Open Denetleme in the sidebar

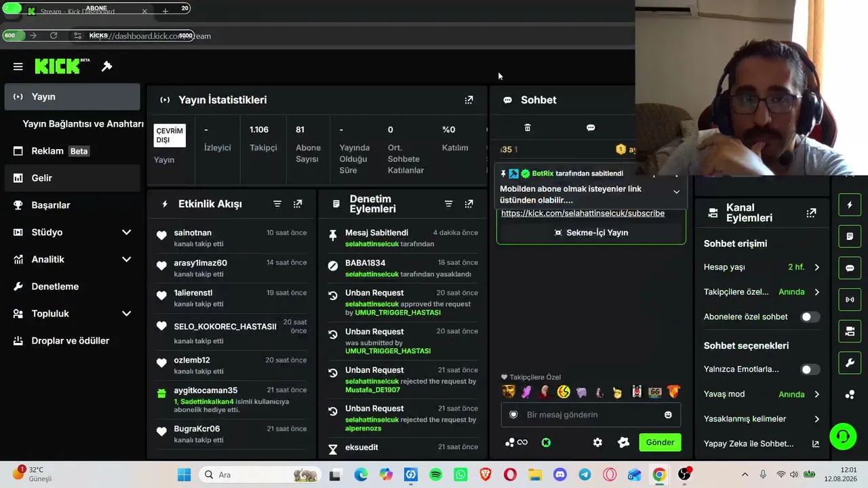pos(72,287)
